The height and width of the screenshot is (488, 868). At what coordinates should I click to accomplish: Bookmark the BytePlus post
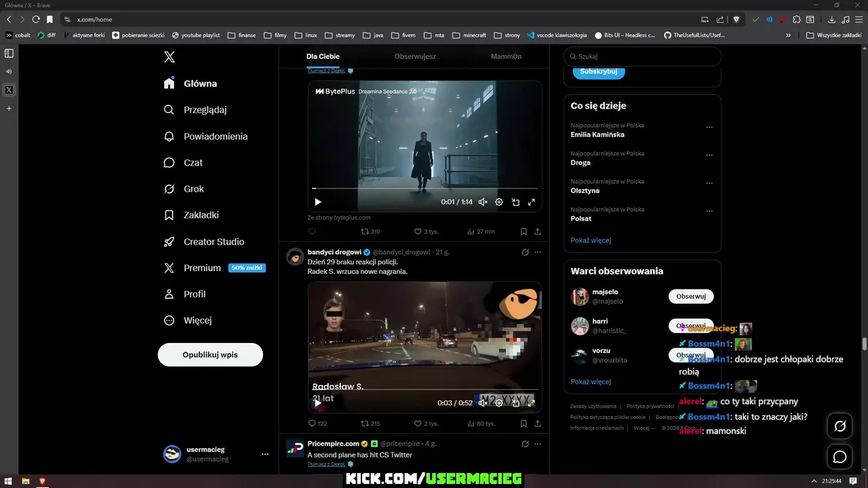(524, 232)
